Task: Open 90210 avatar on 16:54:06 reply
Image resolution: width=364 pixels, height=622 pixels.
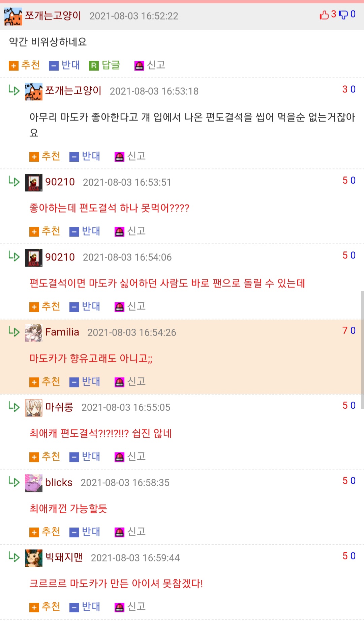Action: coord(34,258)
